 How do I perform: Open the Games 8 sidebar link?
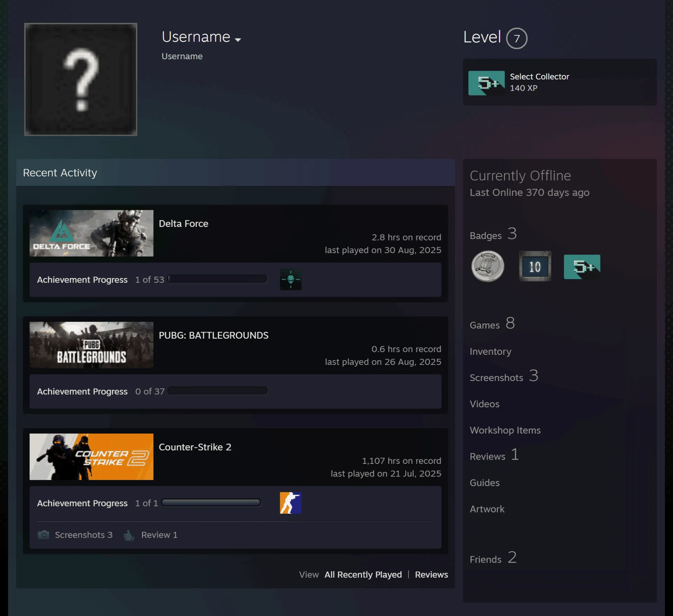coord(492,324)
